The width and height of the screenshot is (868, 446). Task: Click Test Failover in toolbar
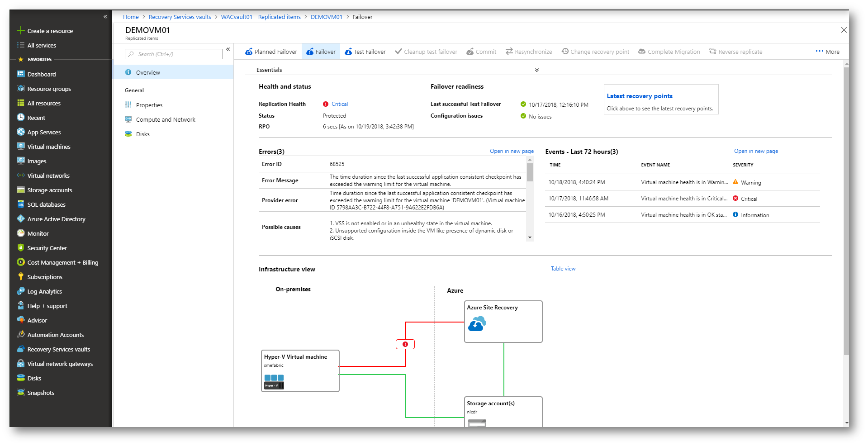(x=365, y=52)
